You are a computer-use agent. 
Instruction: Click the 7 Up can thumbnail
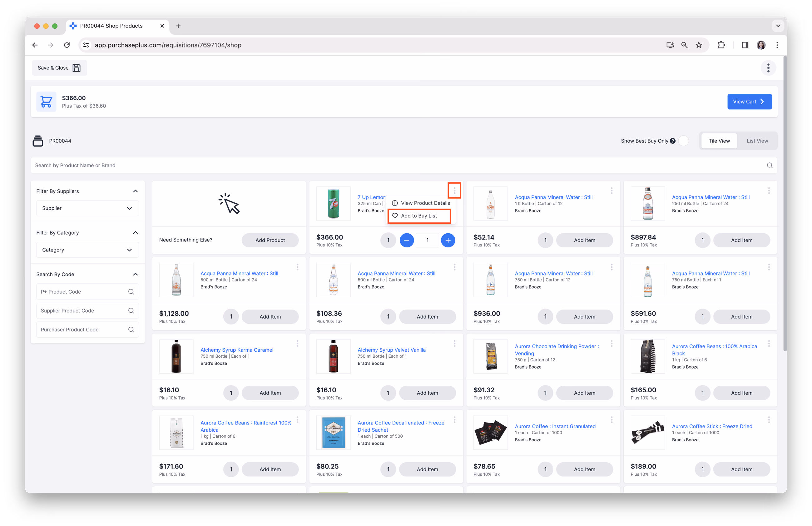click(333, 204)
